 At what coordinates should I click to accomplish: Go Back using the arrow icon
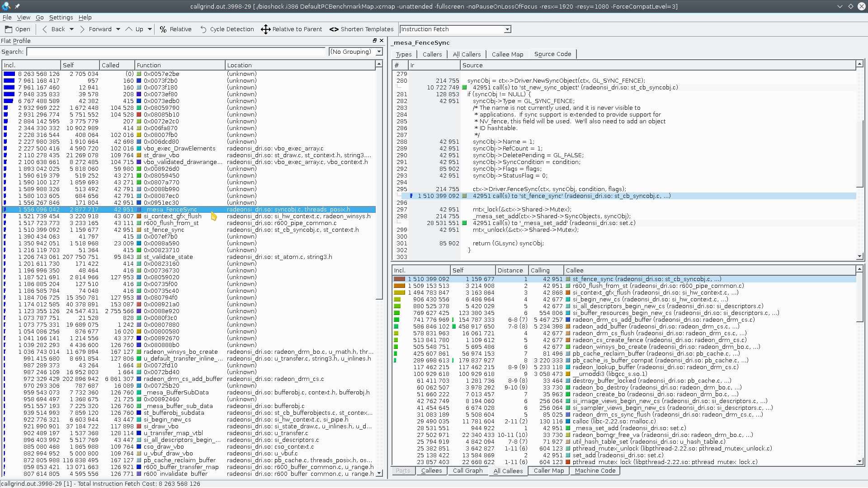pyautogui.click(x=44, y=29)
